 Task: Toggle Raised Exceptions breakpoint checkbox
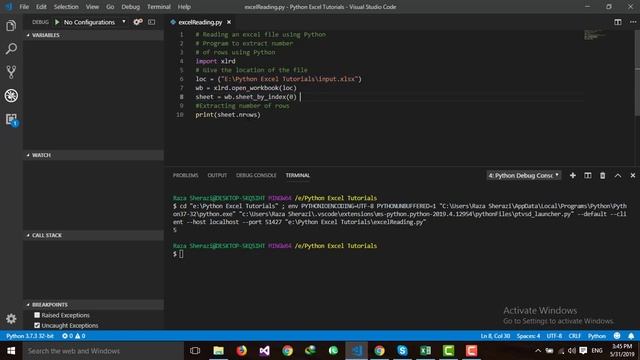click(x=37, y=315)
